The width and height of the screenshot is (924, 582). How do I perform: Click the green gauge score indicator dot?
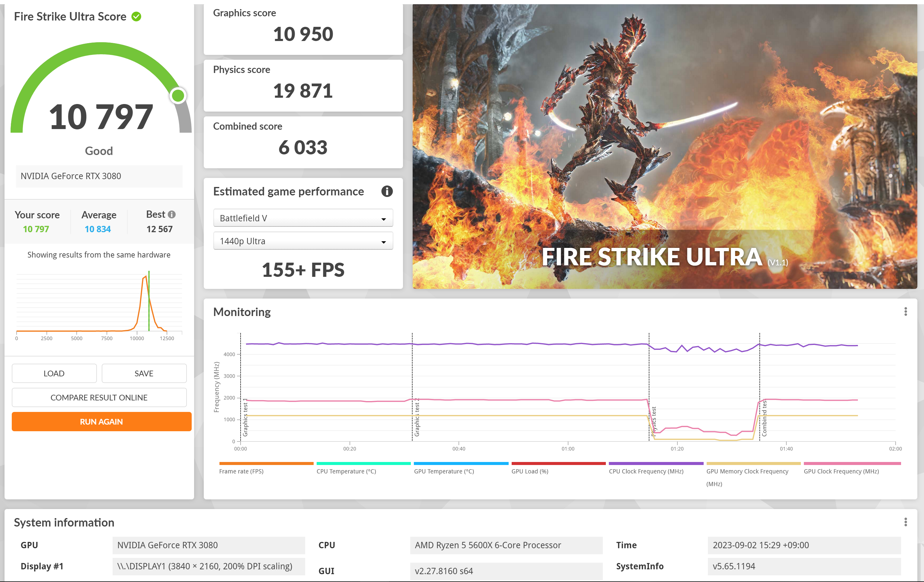coord(178,96)
